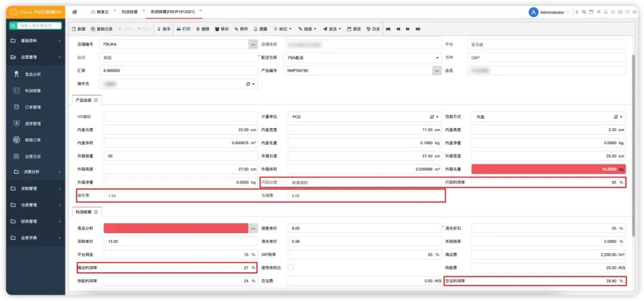Screen dimensions: 644x301
Task: Jump to the last record arrow
Action: click(x=418, y=29)
